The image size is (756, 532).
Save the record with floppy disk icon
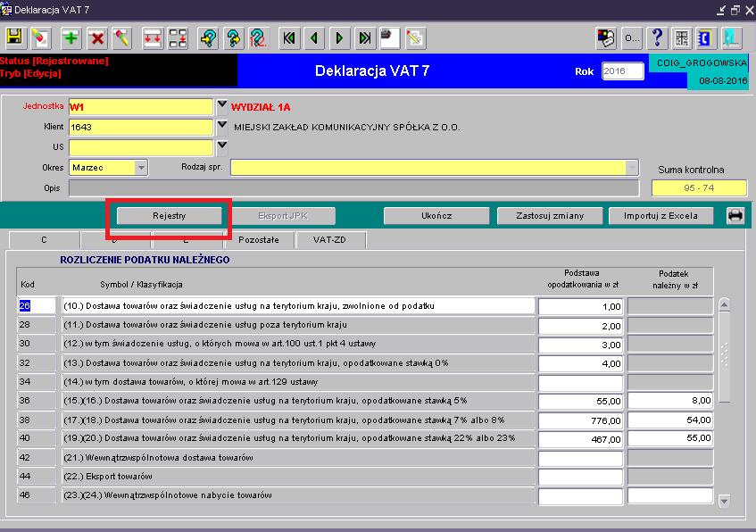pos(14,37)
